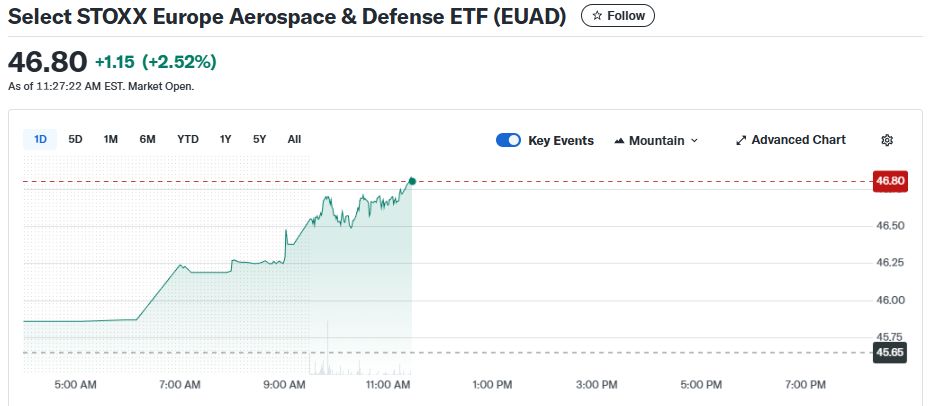Click the mountain chart-type icon
This screenshot has height=406, width=928.
pyautogui.click(x=619, y=141)
